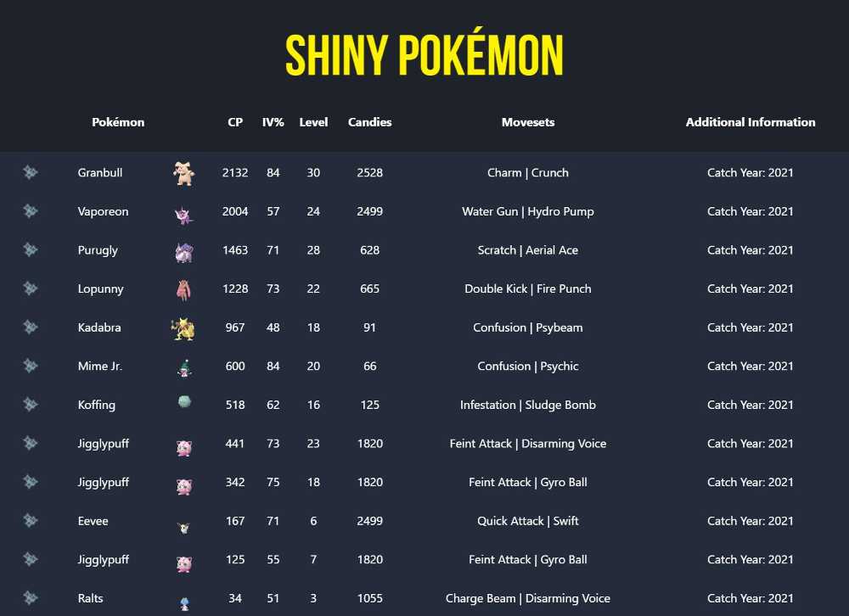The height and width of the screenshot is (616, 849).
Task: Click the 'Scratch | Aerial Ace' moveset
Action: tap(528, 250)
